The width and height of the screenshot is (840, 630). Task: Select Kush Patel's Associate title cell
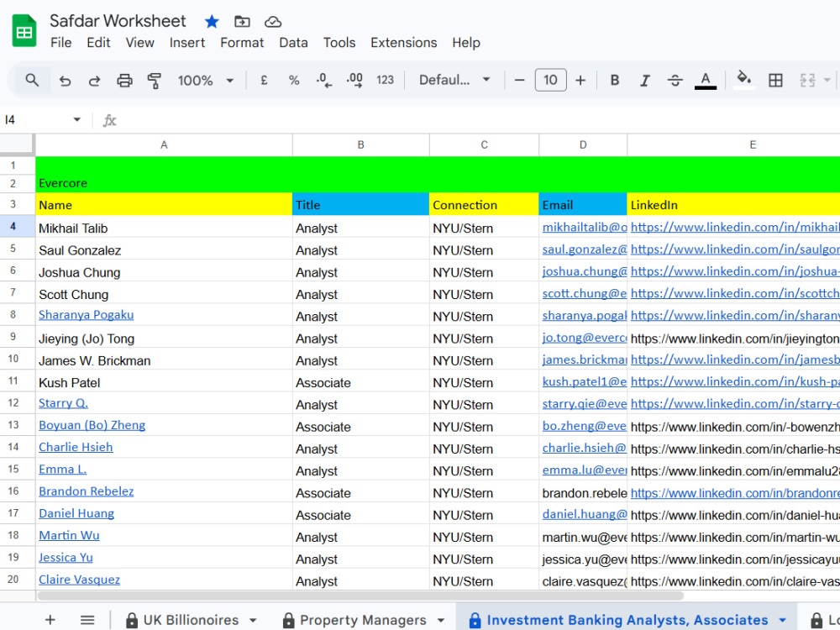coord(360,382)
